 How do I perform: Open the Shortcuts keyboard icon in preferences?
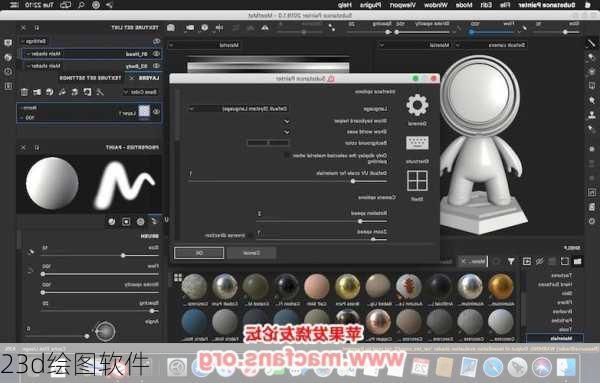[x=417, y=143]
